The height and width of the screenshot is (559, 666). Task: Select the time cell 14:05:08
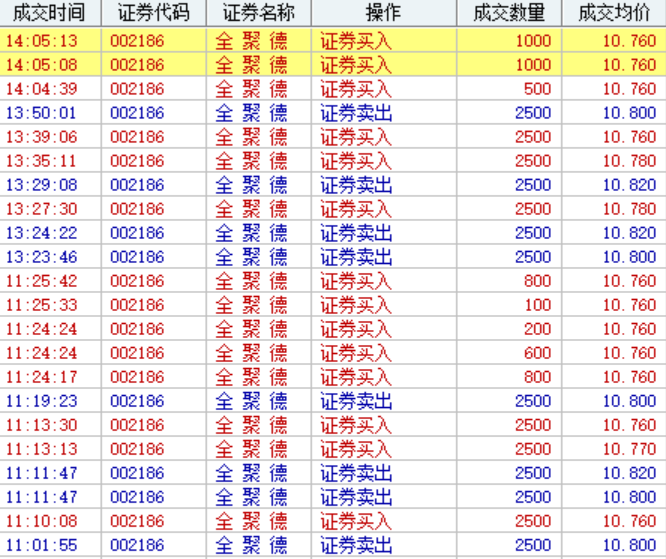coord(42,65)
